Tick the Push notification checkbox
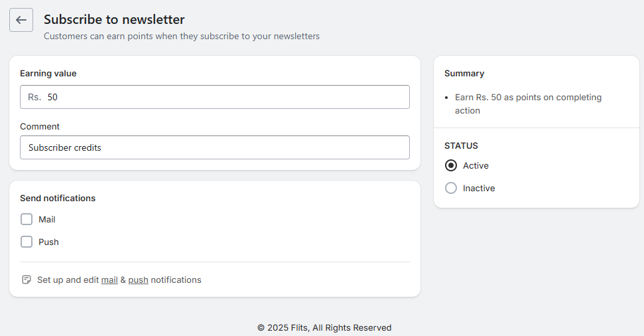This screenshot has width=644, height=336. pos(27,242)
